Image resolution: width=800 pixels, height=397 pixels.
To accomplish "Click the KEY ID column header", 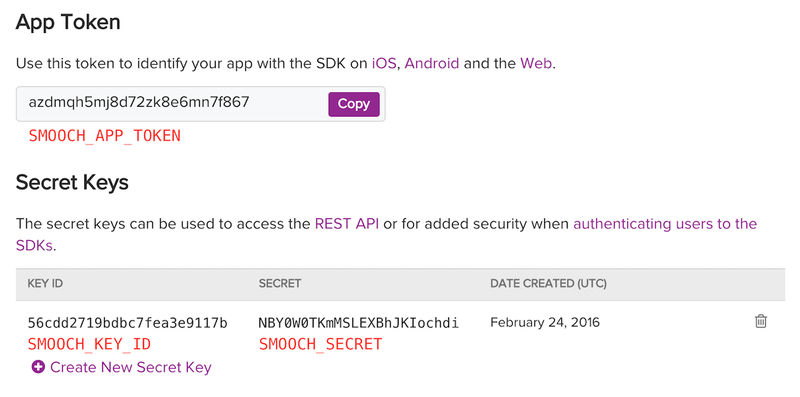I will [x=45, y=284].
